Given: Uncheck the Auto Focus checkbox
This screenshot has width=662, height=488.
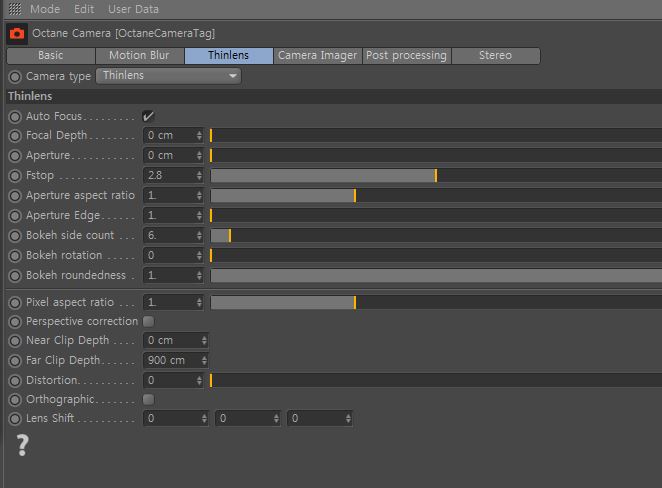Looking at the screenshot, I should tap(149, 116).
